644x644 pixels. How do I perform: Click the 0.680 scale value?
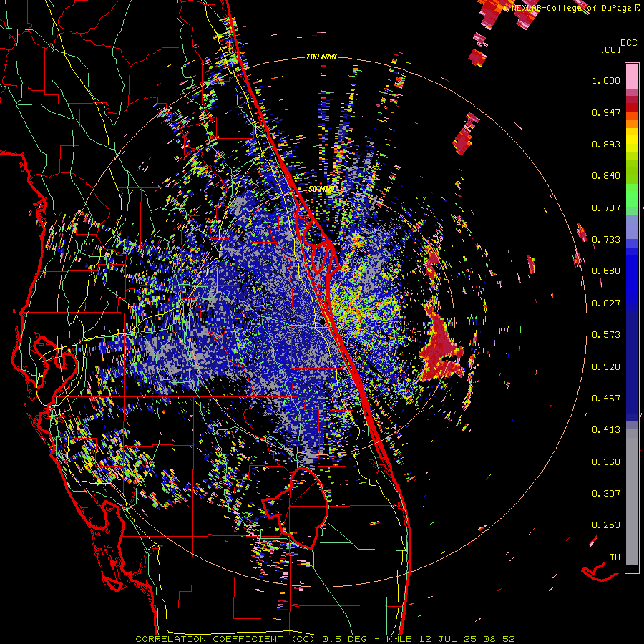coord(606,271)
